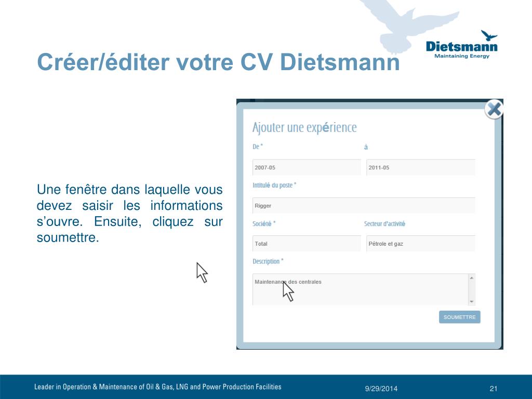Click the Intitulé du poste label

tap(274, 185)
